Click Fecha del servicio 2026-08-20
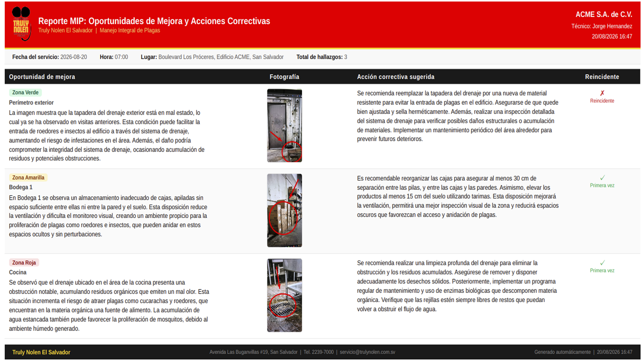 coord(50,57)
